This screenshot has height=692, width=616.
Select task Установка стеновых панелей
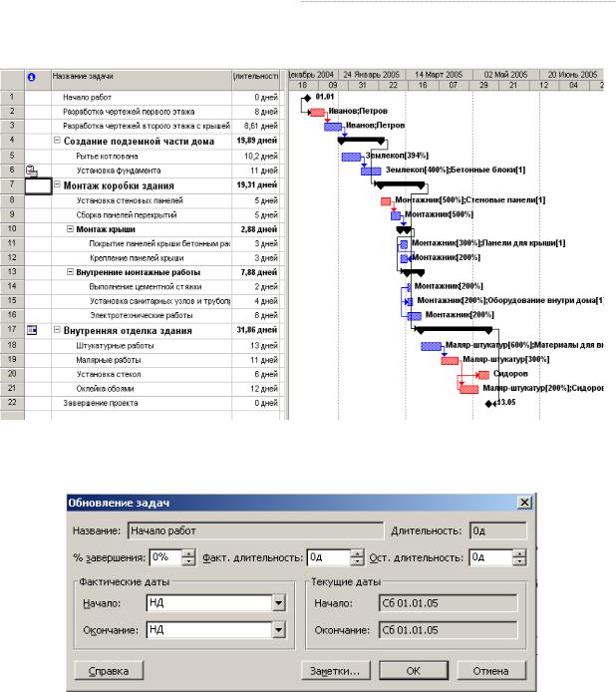130,200
